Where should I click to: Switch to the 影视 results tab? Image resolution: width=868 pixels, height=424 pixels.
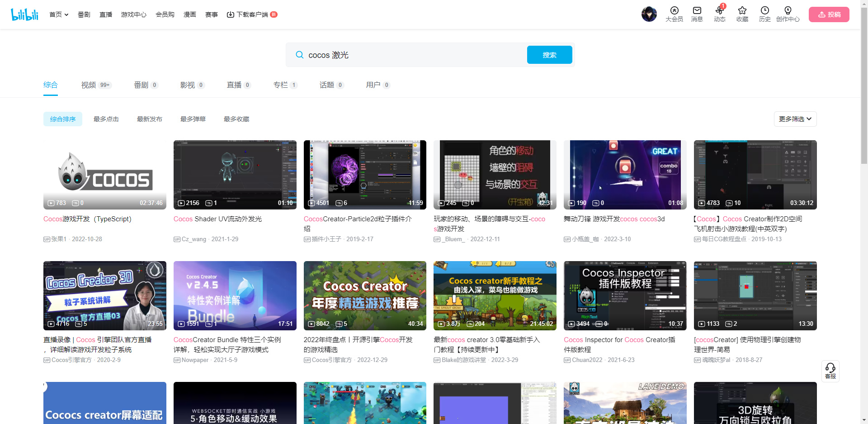coord(193,85)
